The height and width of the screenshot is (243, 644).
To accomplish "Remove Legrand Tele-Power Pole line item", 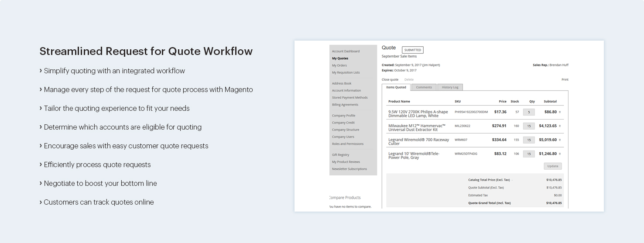I will 560,154.
